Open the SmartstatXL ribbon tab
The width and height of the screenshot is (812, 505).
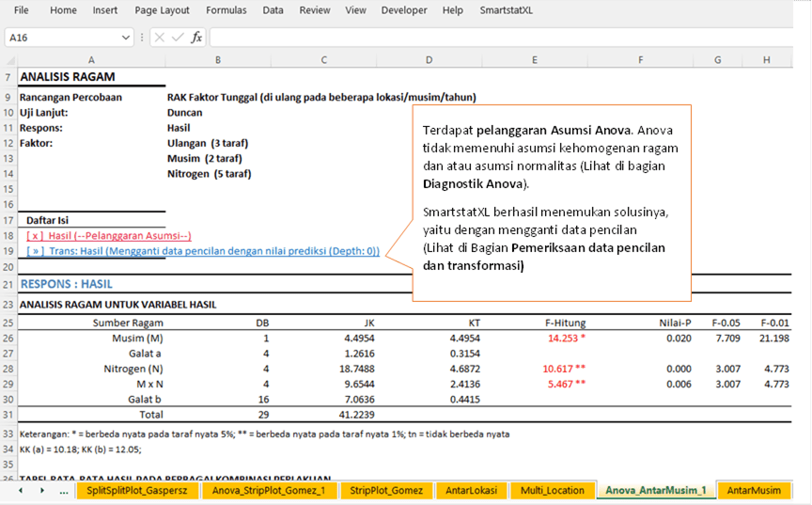click(x=506, y=10)
